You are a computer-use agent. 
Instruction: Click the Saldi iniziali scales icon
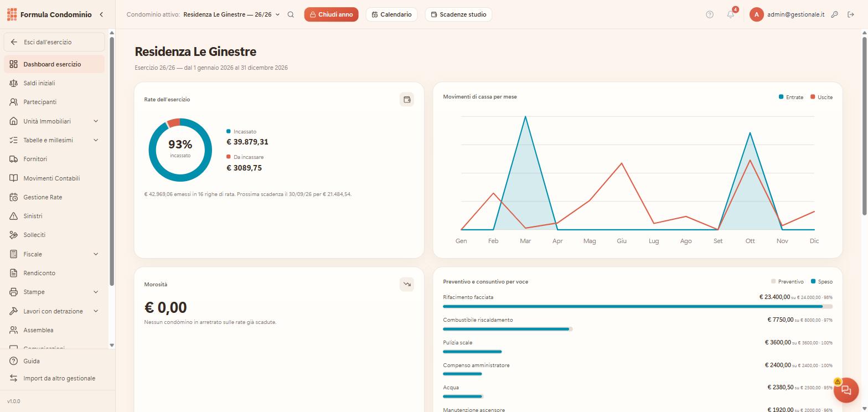(x=14, y=83)
